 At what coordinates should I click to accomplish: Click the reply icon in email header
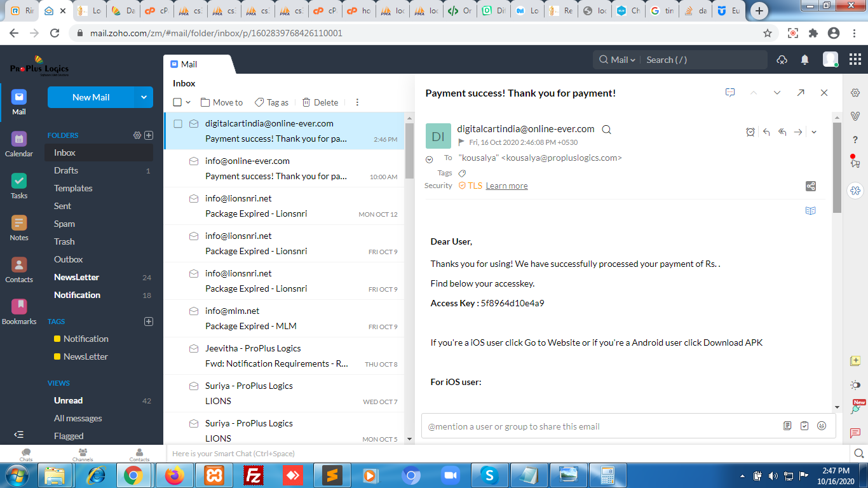pyautogui.click(x=766, y=132)
